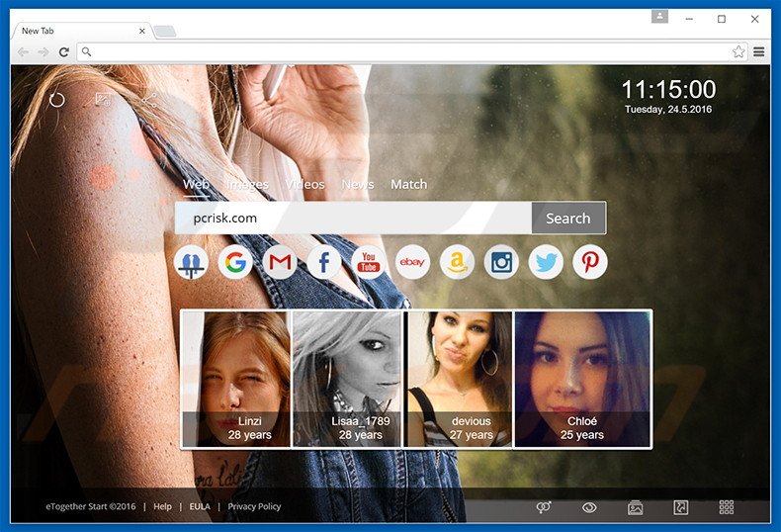Close the New Tab tab

point(142,31)
